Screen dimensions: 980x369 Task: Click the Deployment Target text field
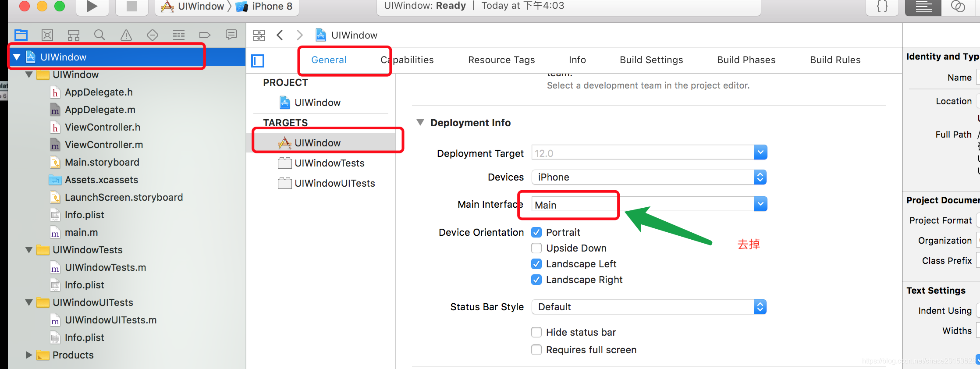[643, 153]
